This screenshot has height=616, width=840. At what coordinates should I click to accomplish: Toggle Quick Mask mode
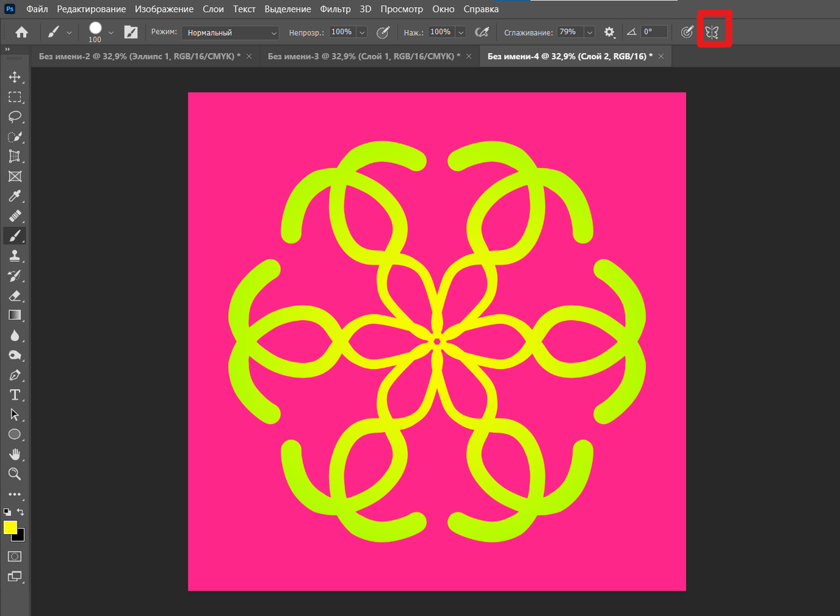(x=15, y=556)
